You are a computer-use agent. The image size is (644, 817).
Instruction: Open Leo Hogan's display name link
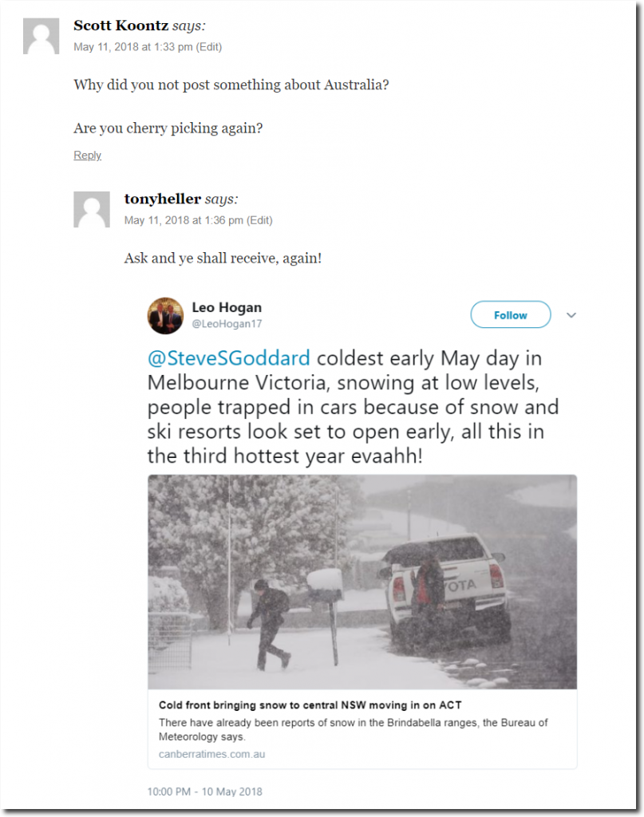pyautogui.click(x=227, y=307)
